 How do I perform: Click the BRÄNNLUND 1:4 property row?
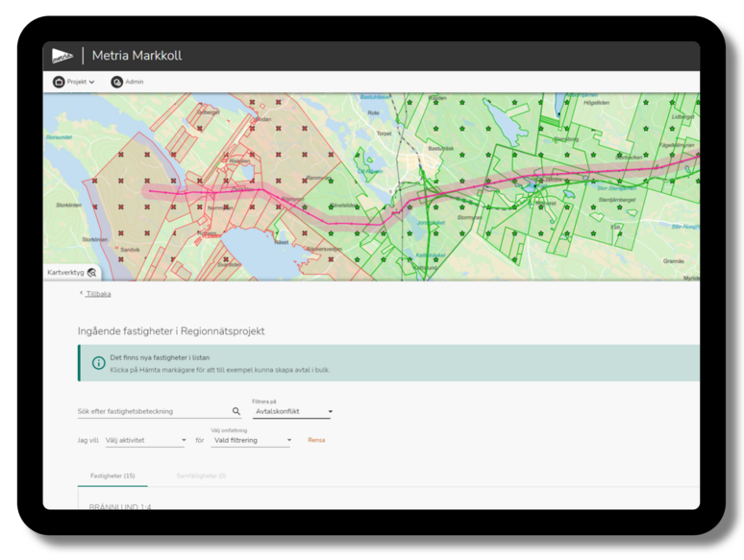(x=120, y=506)
